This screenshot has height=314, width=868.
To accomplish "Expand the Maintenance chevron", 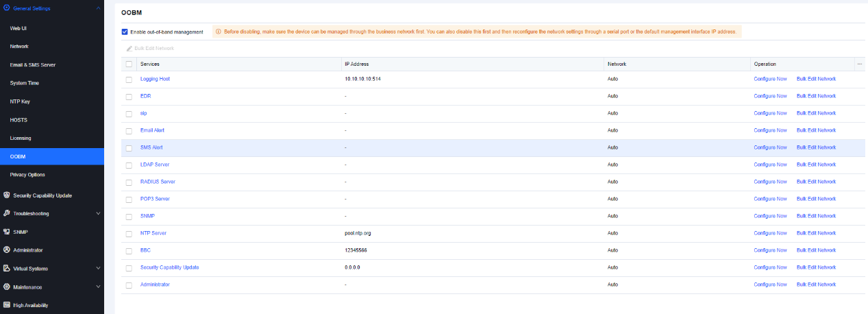I will pyautogui.click(x=98, y=287).
